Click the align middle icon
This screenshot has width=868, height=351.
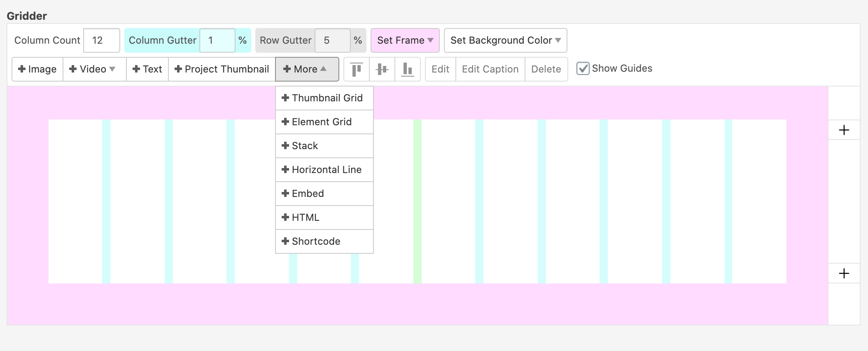click(382, 69)
